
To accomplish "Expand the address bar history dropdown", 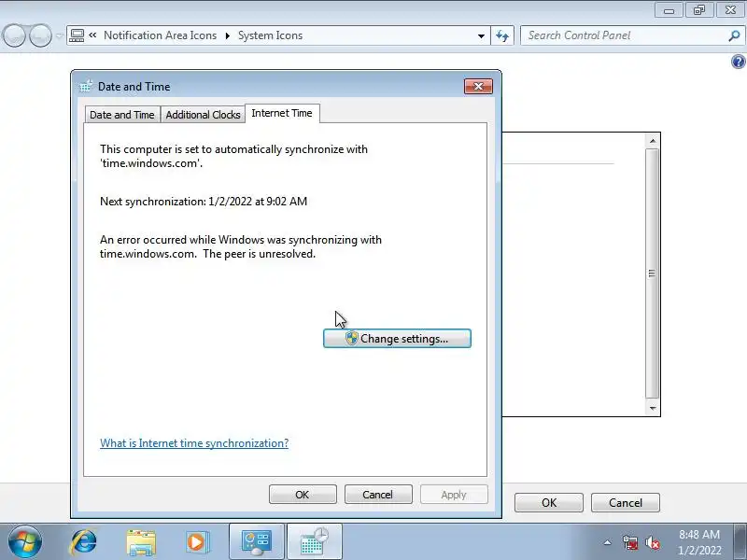I will click(x=481, y=35).
